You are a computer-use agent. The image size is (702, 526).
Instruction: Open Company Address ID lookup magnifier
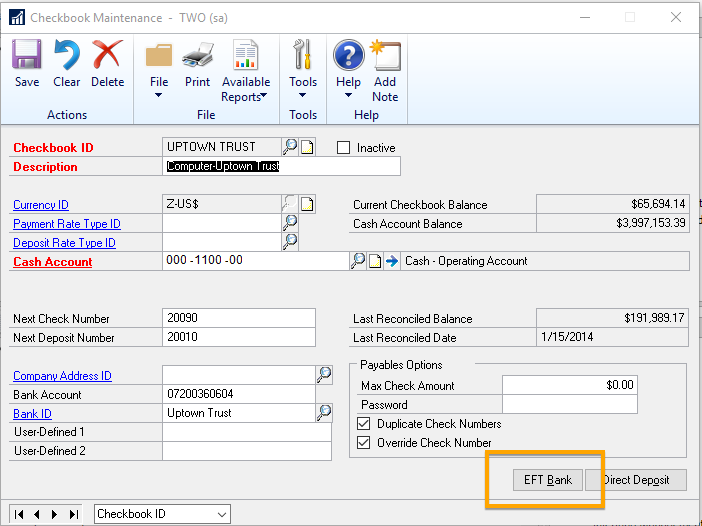pos(324,375)
